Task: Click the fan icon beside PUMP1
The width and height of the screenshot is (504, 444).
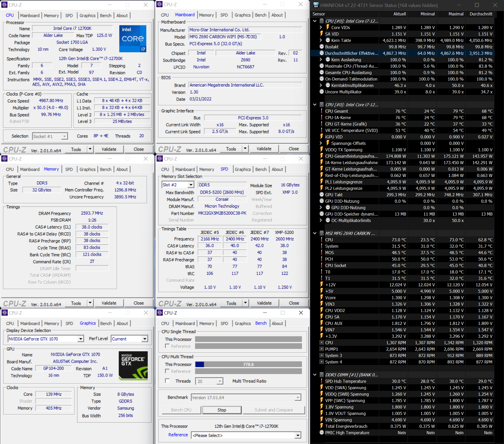Action: (x=321, y=349)
